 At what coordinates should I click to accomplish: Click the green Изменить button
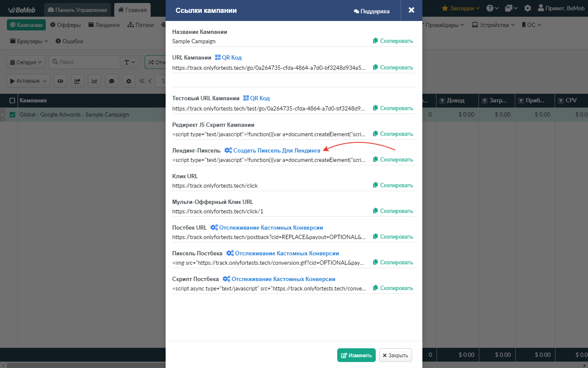[x=356, y=355]
